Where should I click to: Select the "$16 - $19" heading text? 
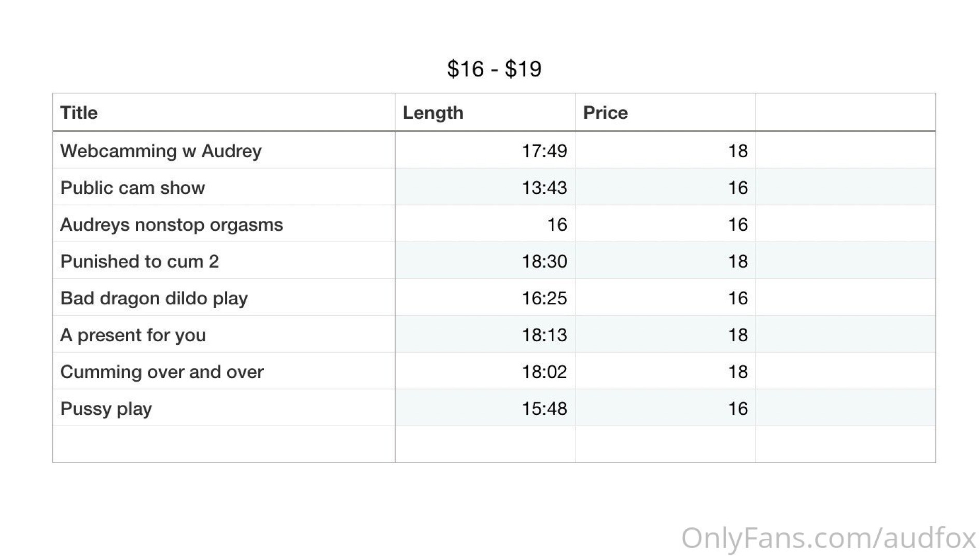click(494, 69)
